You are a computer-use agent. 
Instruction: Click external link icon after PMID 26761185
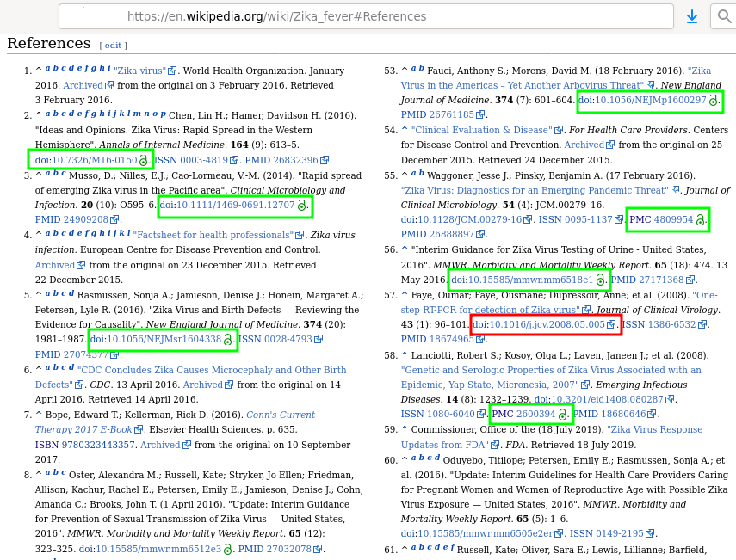click(480, 114)
